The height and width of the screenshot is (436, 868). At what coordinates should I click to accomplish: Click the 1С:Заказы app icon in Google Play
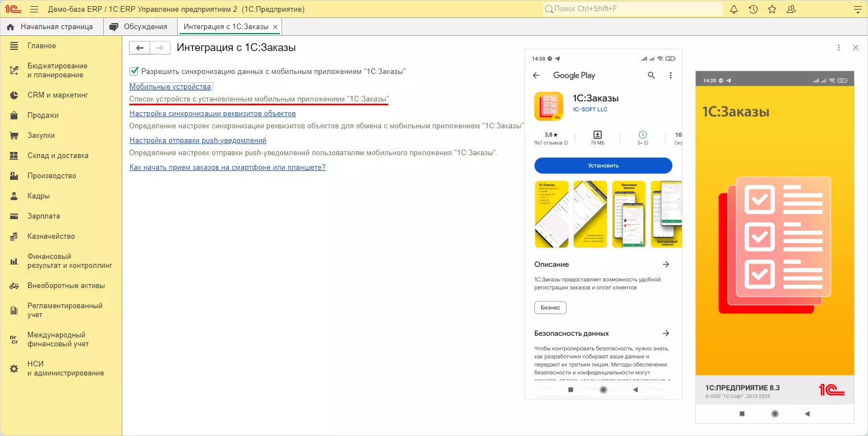click(x=549, y=106)
